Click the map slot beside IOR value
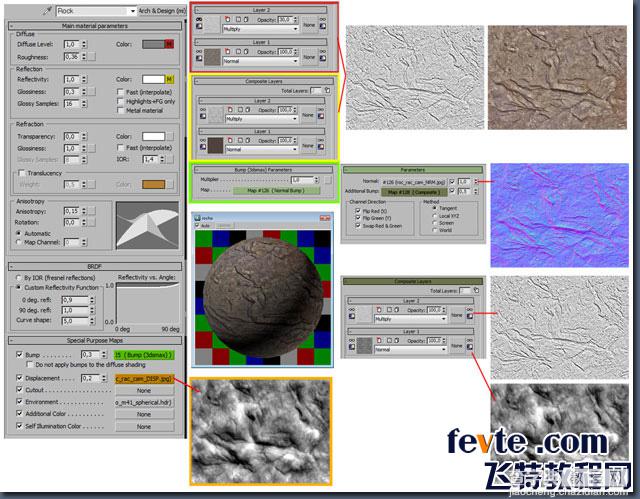The width and height of the screenshot is (640, 499). 170,159
